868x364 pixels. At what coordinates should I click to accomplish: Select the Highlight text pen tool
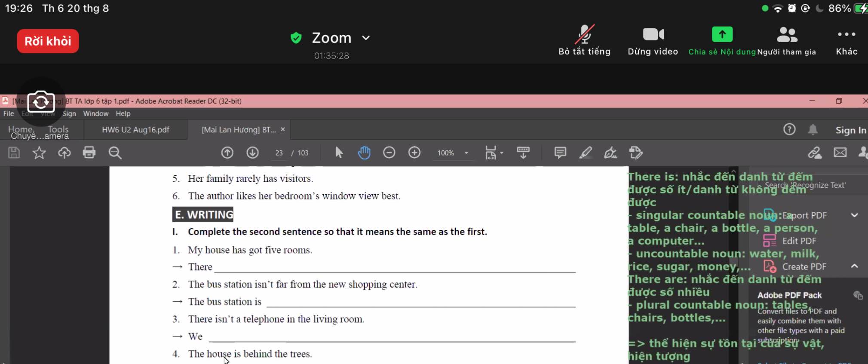click(x=586, y=153)
